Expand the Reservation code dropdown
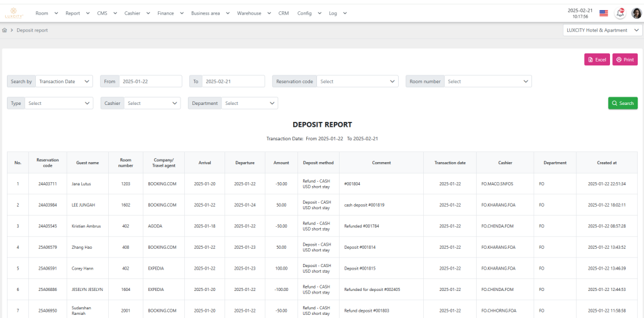644x318 pixels. point(357,81)
